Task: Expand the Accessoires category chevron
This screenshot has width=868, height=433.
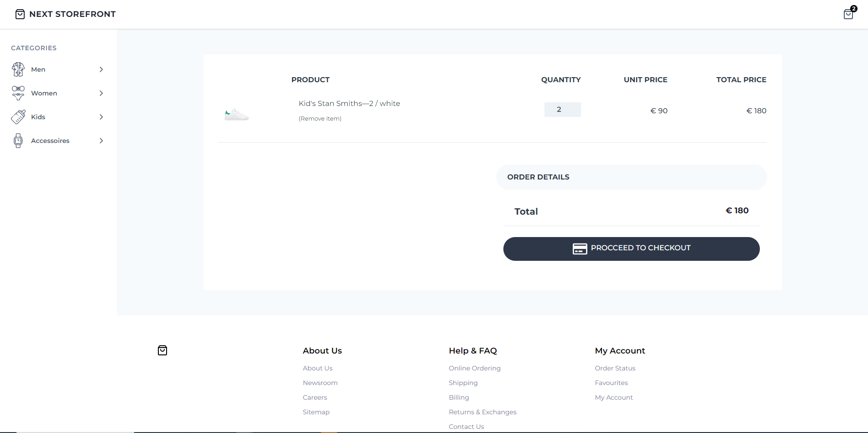Action: click(101, 141)
